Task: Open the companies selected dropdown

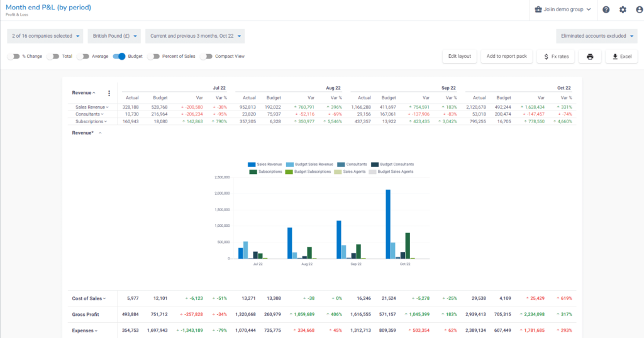Action: point(45,36)
